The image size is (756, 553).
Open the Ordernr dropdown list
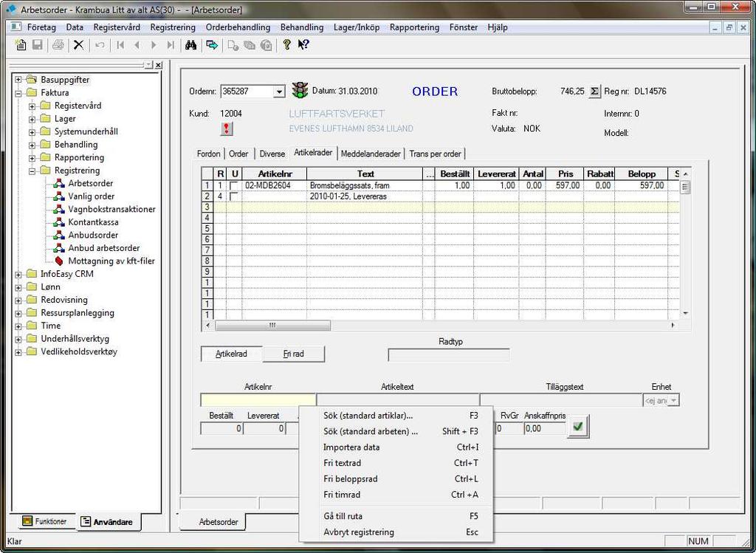point(279,92)
